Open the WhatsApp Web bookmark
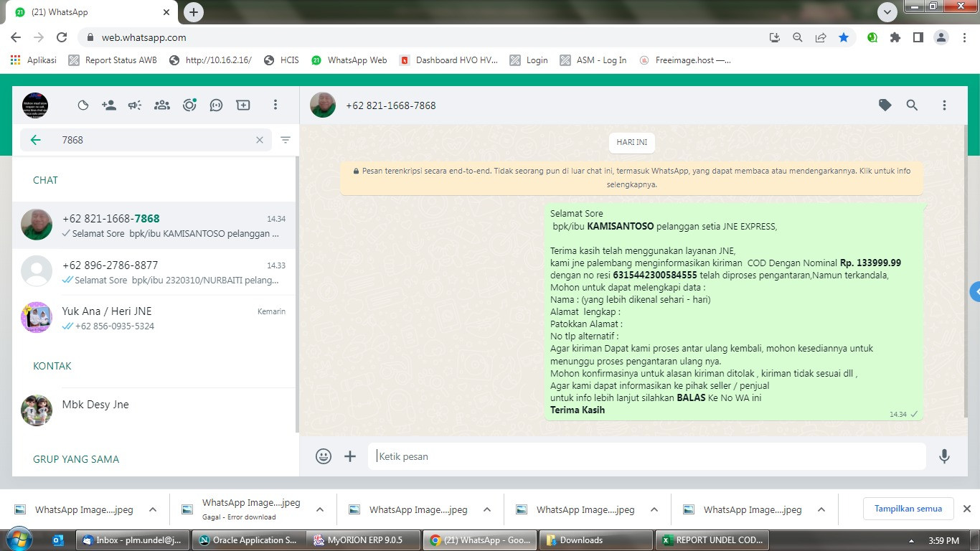The width and height of the screenshot is (980, 551). point(349,60)
